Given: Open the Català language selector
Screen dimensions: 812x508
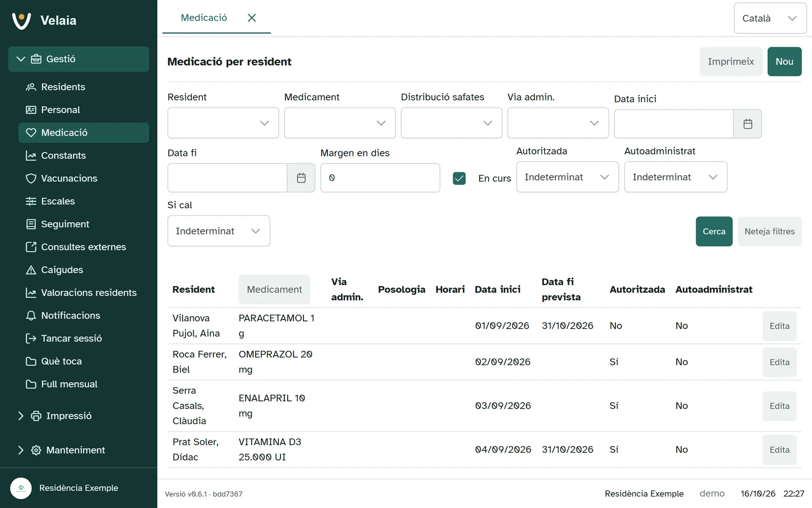Looking at the screenshot, I should tap(770, 18).
